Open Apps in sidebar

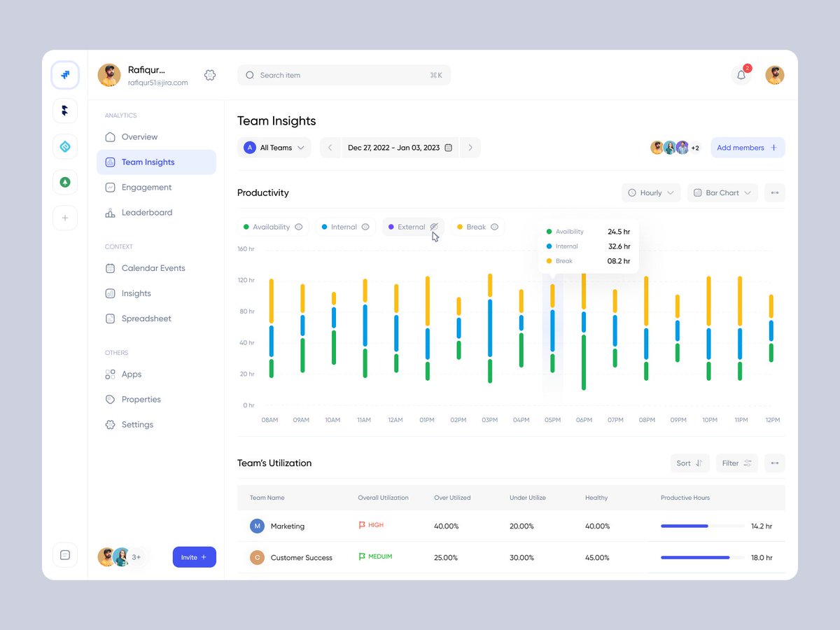[156, 374]
